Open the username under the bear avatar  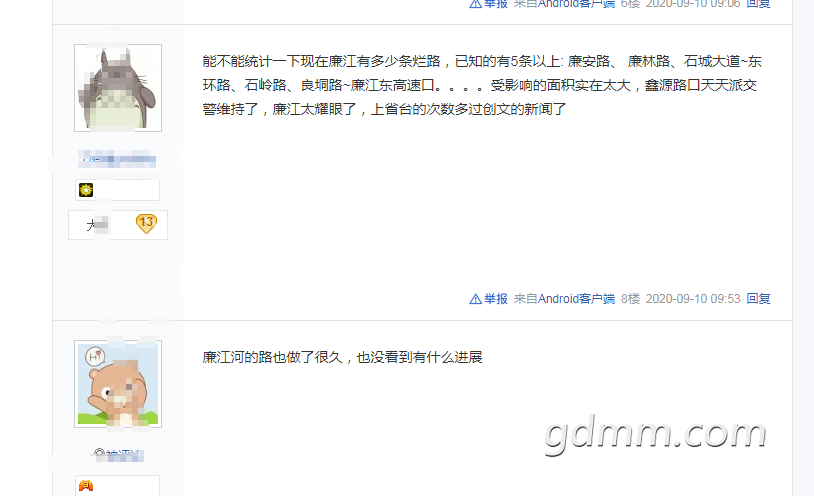(x=118, y=455)
